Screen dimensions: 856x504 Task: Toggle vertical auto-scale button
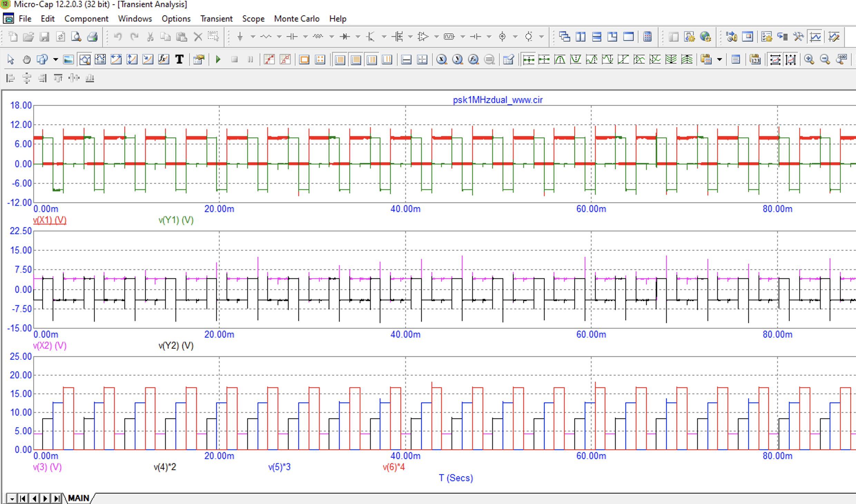click(790, 60)
